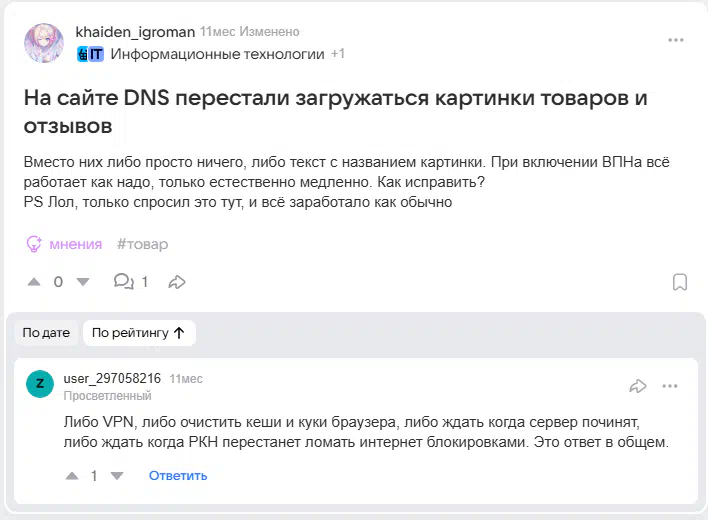This screenshot has width=708, height=520.
Task: Expand the +1 additional categories
Action: 338,54
